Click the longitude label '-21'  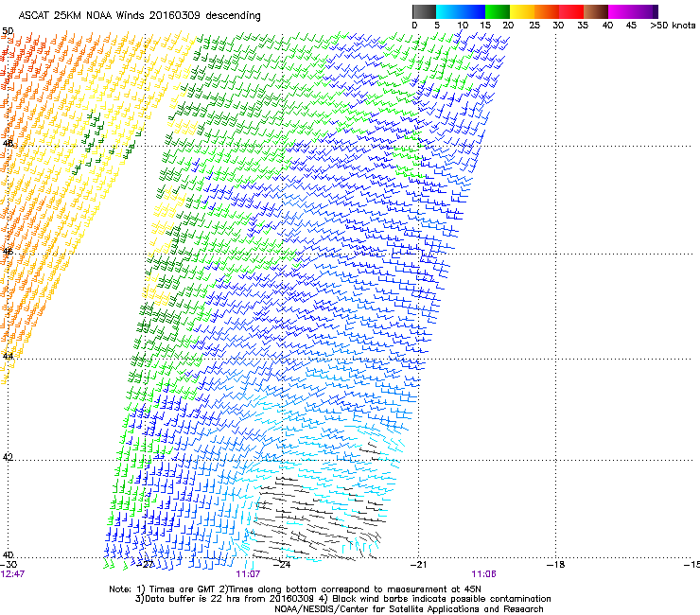pyautogui.click(x=419, y=565)
